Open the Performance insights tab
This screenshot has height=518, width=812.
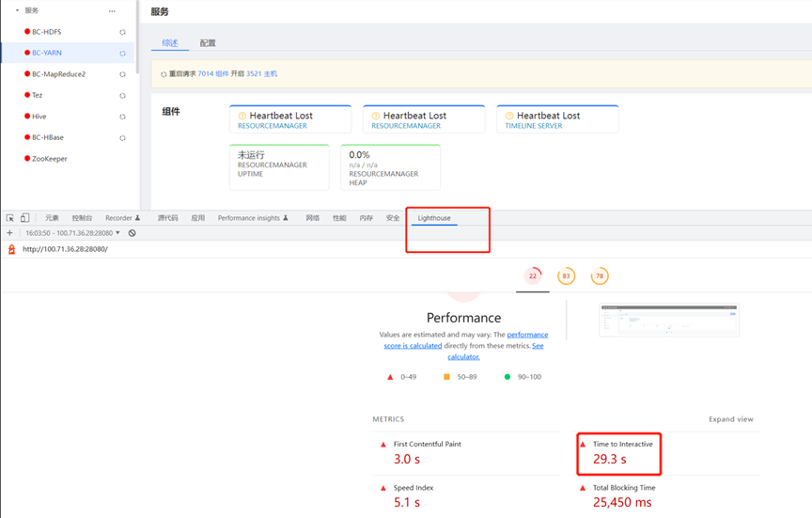(253, 218)
